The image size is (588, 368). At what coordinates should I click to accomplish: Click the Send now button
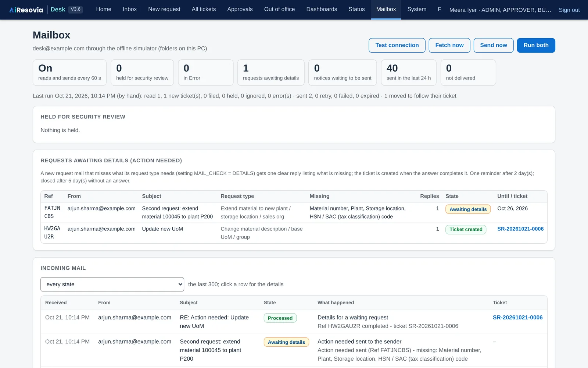(494, 45)
